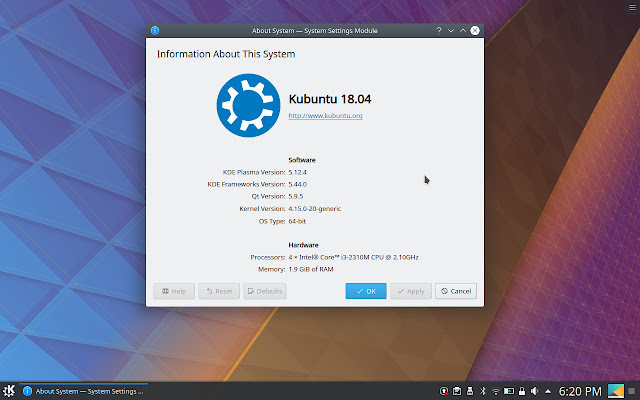
Task: Click the Hardware section heading
Action: pos(303,245)
